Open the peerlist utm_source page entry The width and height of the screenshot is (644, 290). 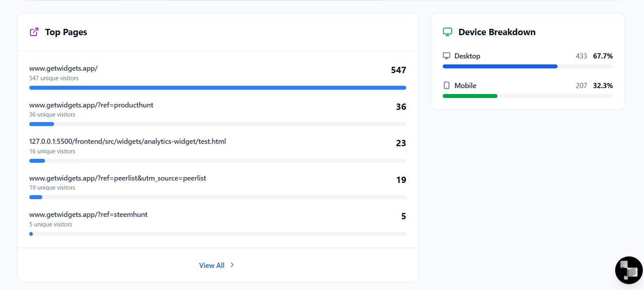click(118, 178)
